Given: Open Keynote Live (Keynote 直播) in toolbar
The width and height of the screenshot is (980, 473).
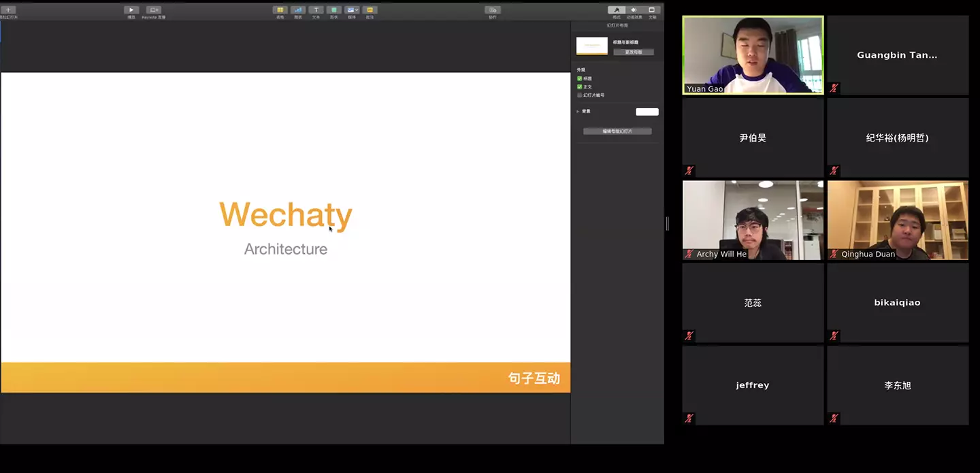Looking at the screenshot, I should (x=153, y=10).
